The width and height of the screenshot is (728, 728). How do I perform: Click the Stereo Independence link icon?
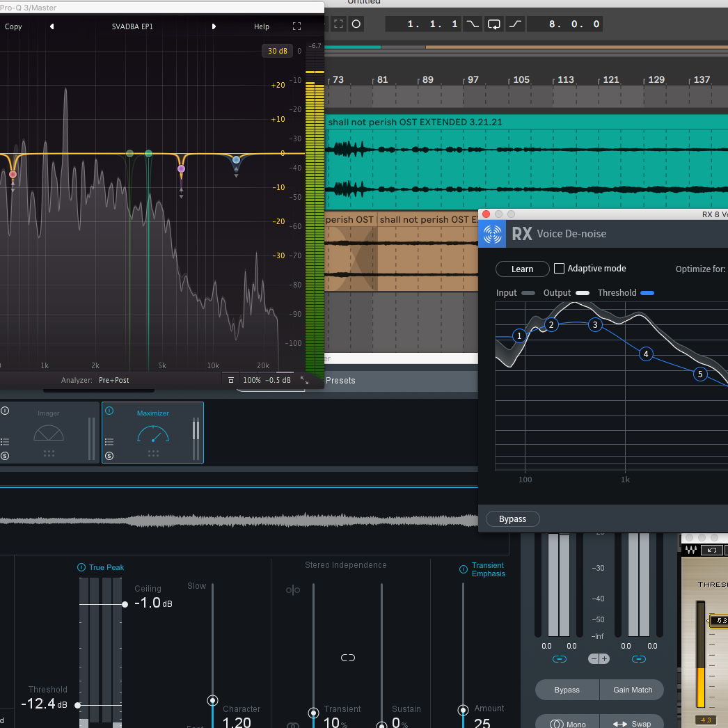(x=348, y=658)
